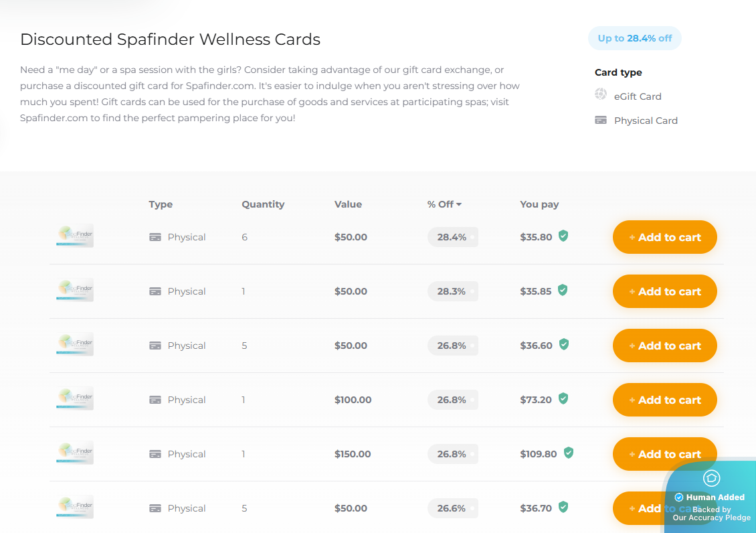Add the $100.00 value card to cart
Screen dimensions: 756x533
point(664,399)
